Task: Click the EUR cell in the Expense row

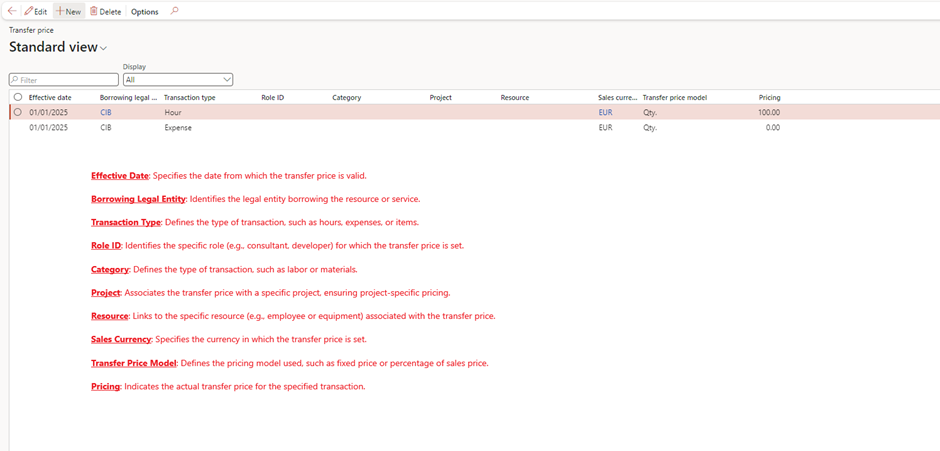Action: [605, 128]
